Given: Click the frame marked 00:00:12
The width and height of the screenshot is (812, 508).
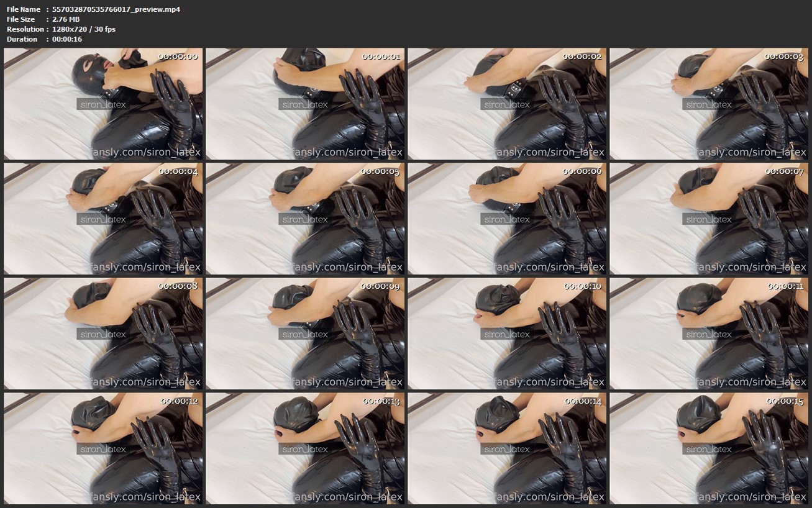Looking at the screenshot, I should click(x=103, y=448).
